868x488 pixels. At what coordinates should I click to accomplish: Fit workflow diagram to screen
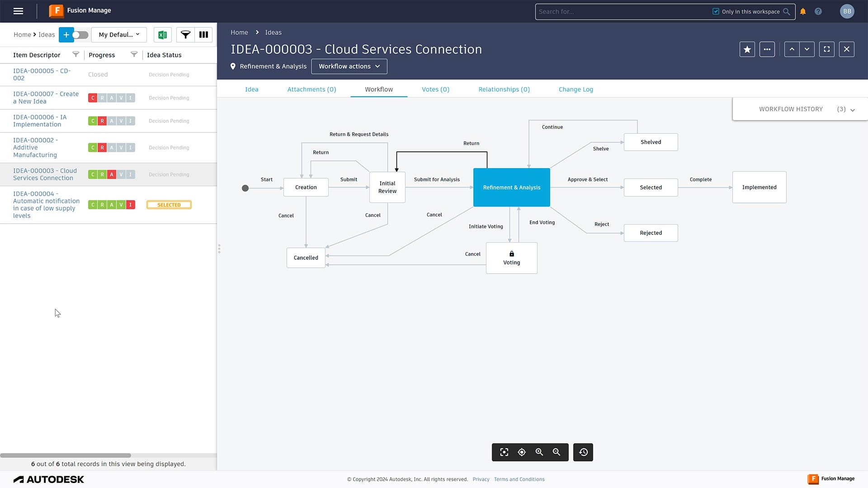click(504, 452)
